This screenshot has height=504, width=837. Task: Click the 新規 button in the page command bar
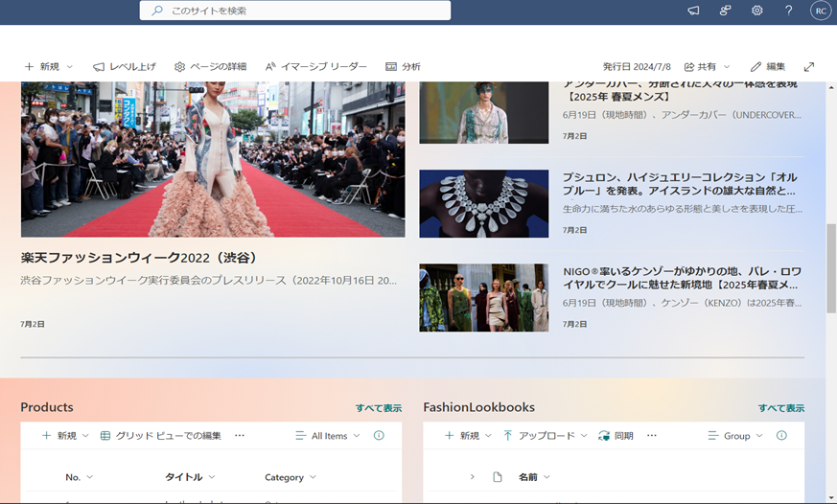click(x=42, y=67)
